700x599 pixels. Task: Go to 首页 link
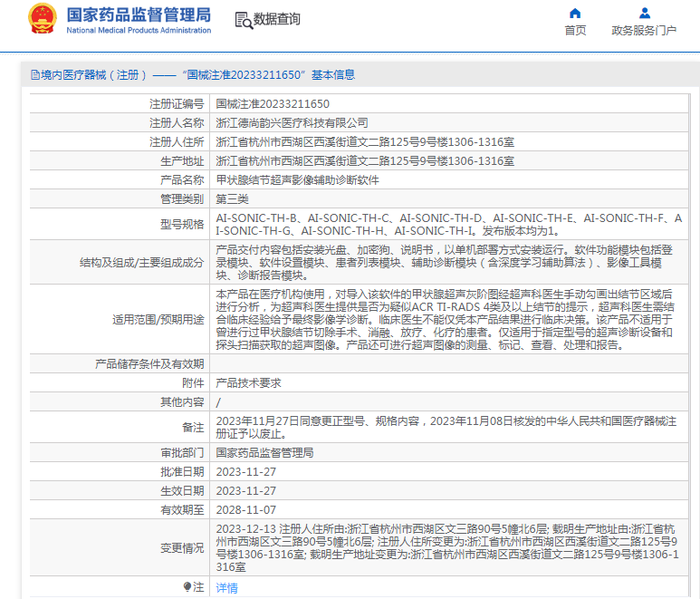coord(575,31)
